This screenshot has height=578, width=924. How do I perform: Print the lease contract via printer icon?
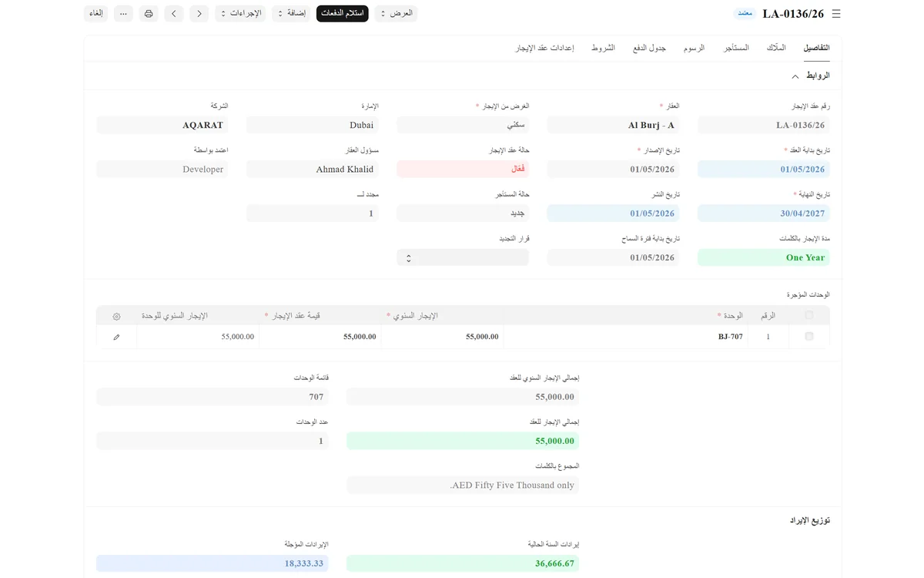[x=149, y=14]
